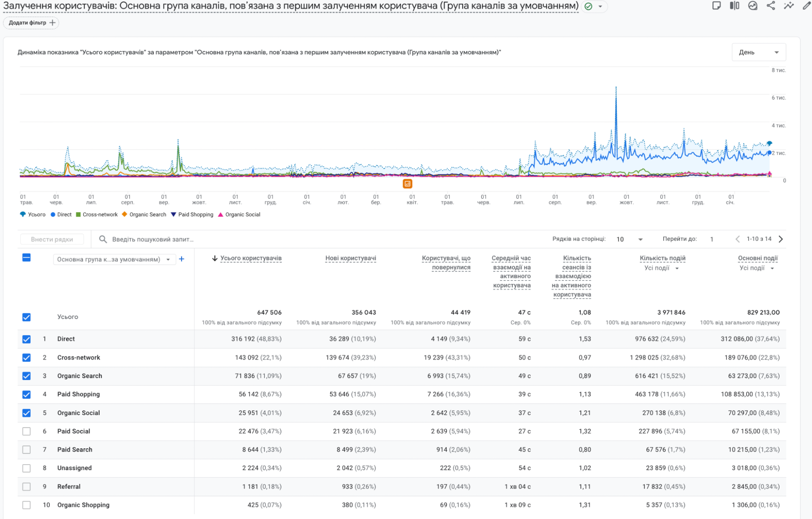
Task: Check the Paid Social row checkbox
Action: [x=26, y=431]
